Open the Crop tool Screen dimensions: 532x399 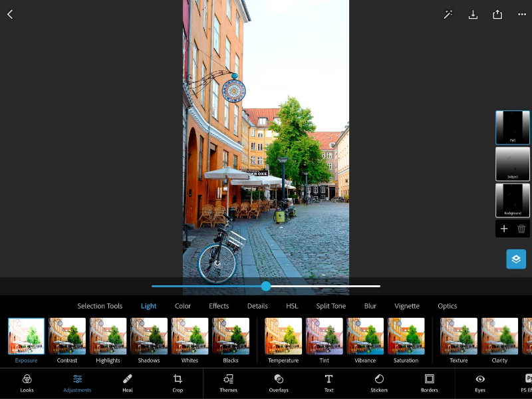point(178,383)
